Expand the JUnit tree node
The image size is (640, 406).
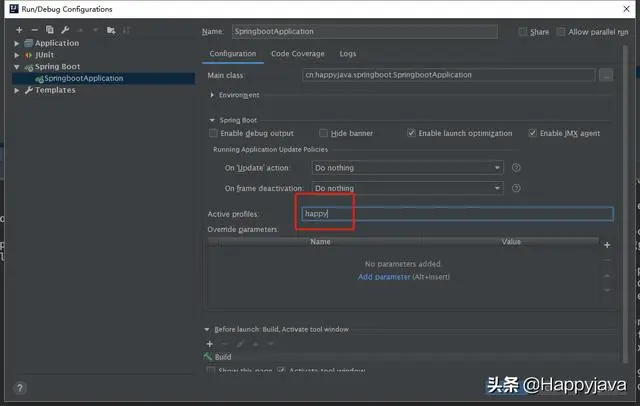(17, 55)
